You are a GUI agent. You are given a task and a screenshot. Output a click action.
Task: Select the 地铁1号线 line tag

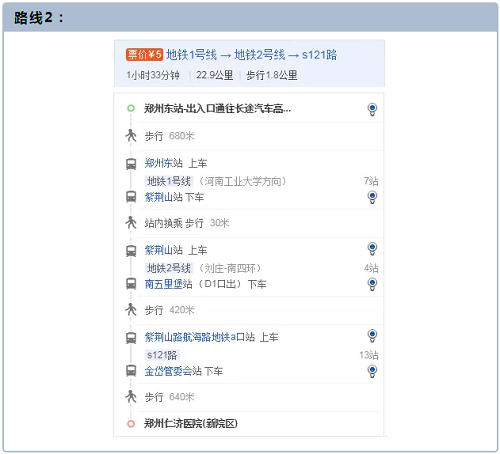click(x=169, y=181)
